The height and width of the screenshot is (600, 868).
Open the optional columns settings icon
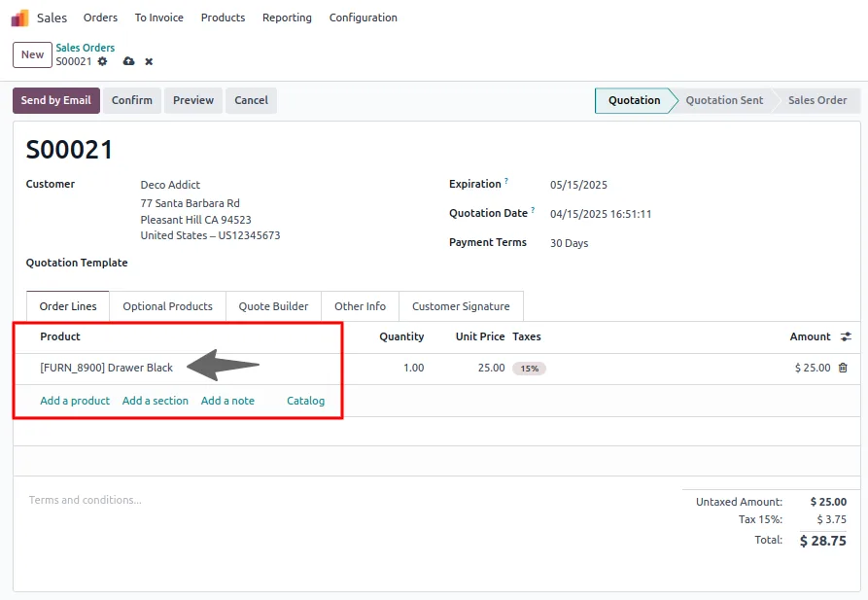point(846,336)
